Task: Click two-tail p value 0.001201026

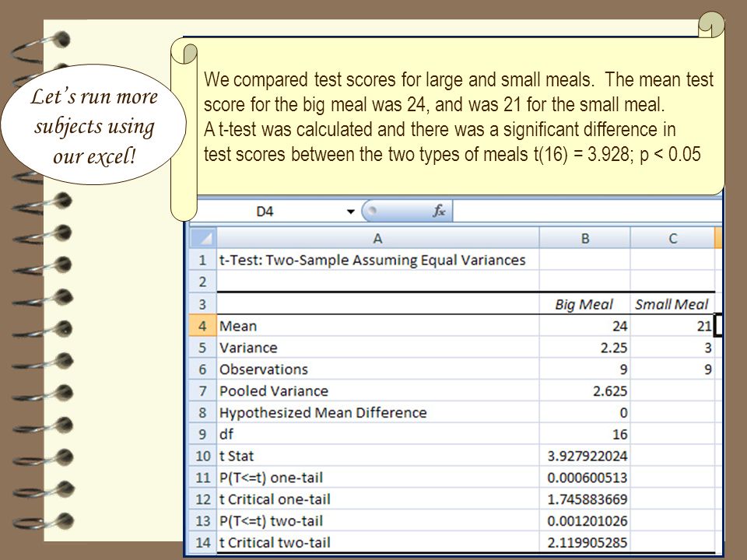Action: pyautogui.click(x=584, y=520)
